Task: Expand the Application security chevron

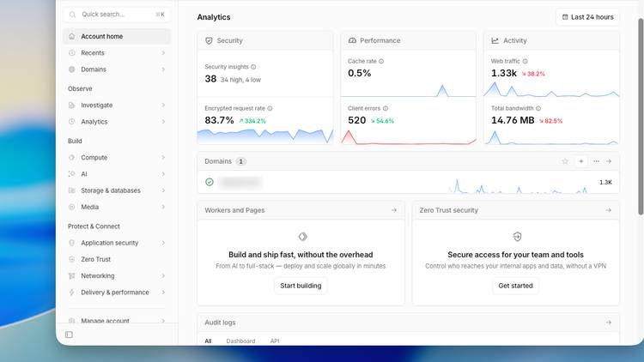Action: tap(163, 243)
